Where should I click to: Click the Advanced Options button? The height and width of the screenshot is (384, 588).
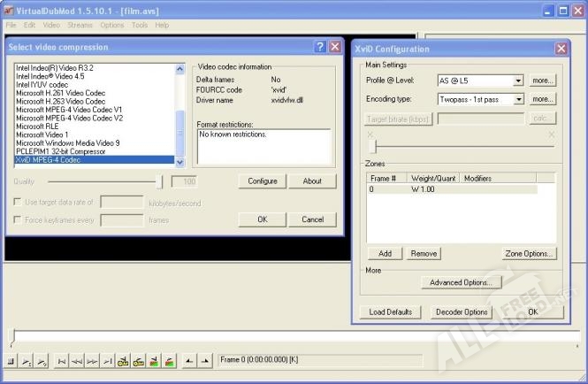461,282
